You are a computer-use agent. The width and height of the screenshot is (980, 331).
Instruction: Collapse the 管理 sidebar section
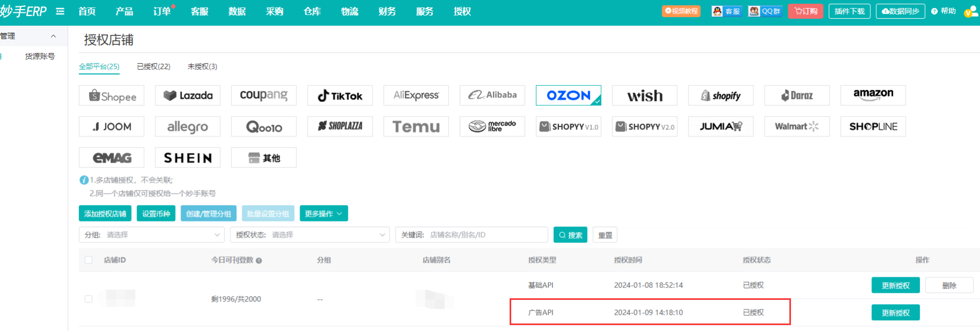pos(53,36)
